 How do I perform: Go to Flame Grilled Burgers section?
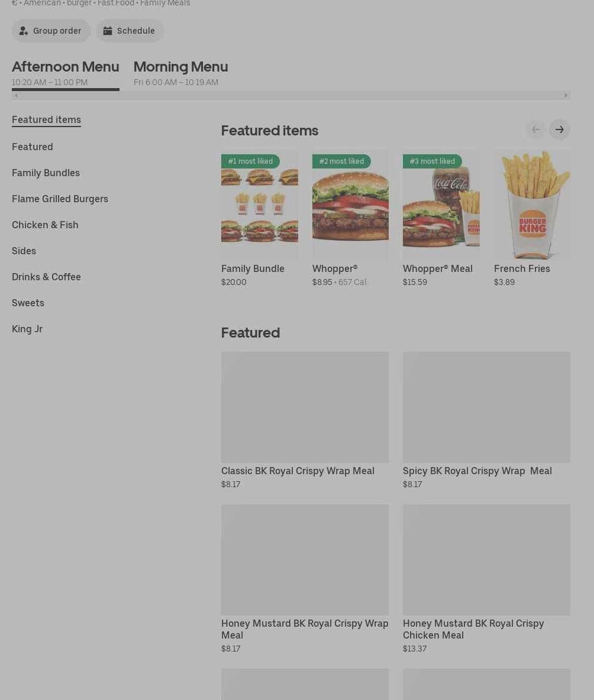click(60, 199)
